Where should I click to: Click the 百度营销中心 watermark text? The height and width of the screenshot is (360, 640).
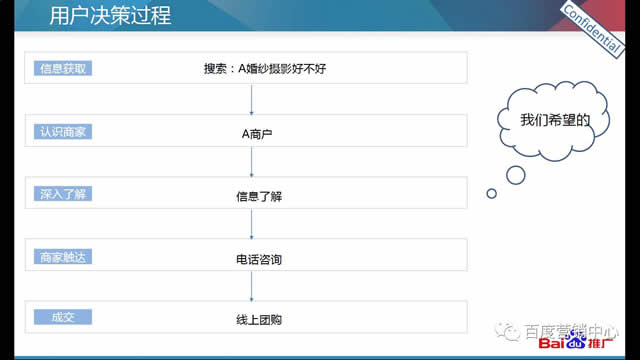(571, 331)
